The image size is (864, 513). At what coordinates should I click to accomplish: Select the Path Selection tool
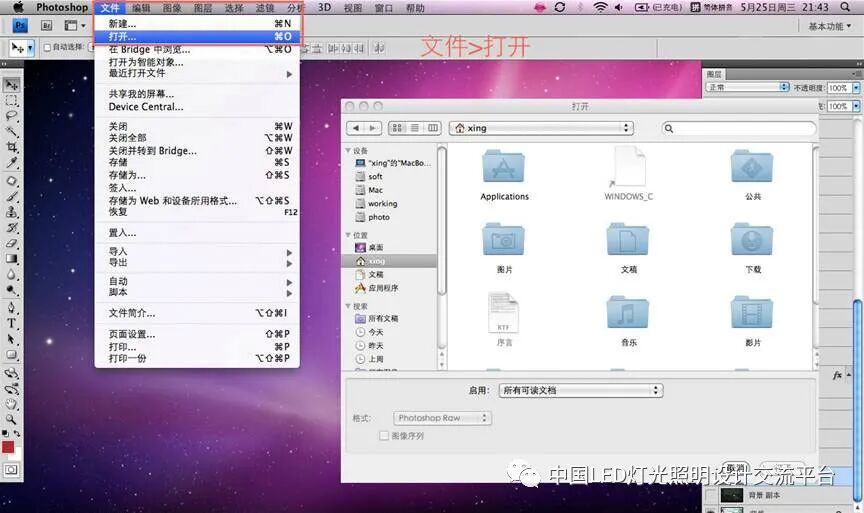pos(12,339)
